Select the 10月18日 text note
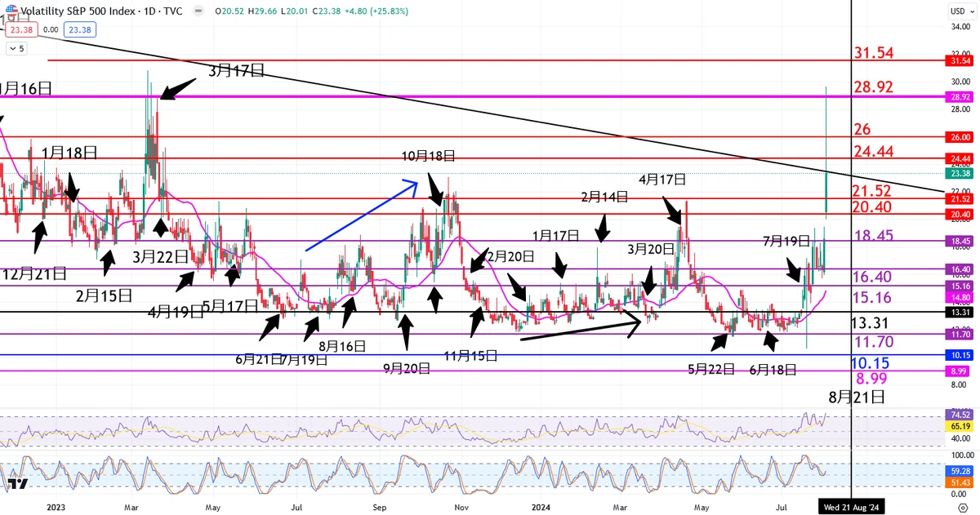980x515 pixels. (428, 156)
